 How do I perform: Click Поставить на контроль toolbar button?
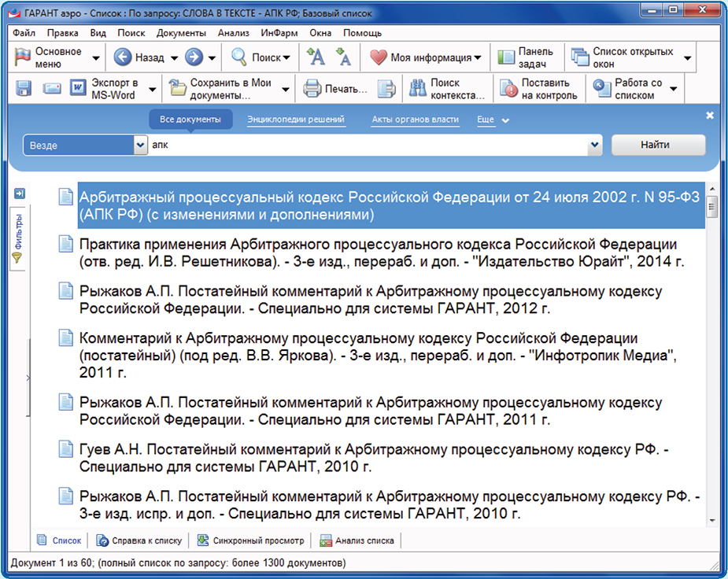(539, 89)
